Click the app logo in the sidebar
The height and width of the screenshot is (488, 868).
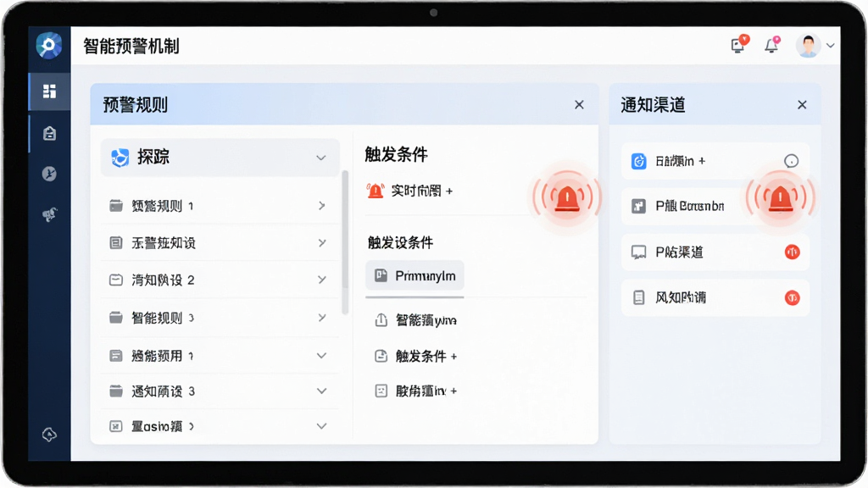tap(48, 46)
